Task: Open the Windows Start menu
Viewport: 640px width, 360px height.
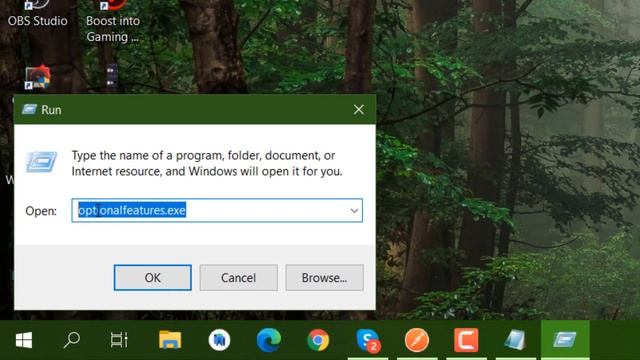Action: [x=24, y=340]
